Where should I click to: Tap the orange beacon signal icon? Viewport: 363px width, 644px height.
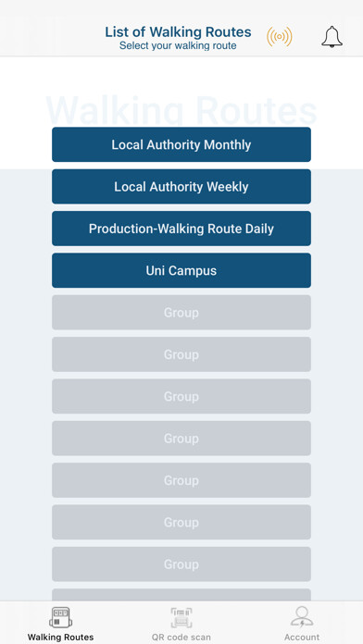coord(280,37)
